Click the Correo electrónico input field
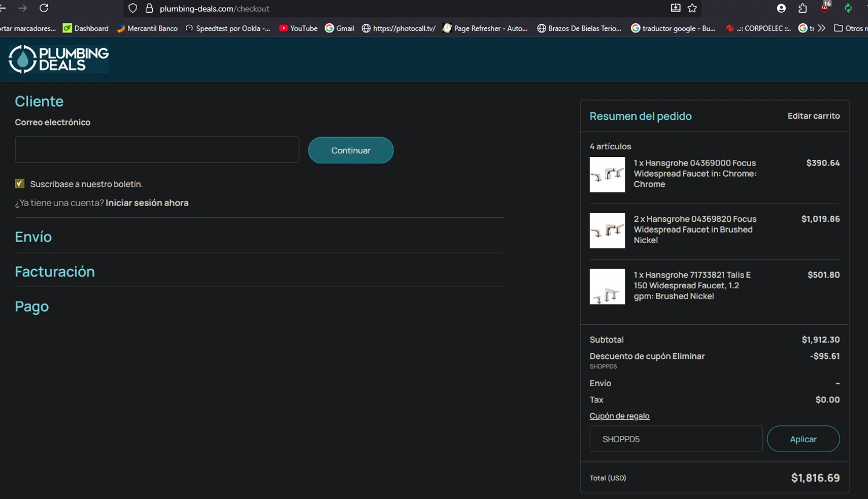Screen dimensions: 868x499 (157, 150)
